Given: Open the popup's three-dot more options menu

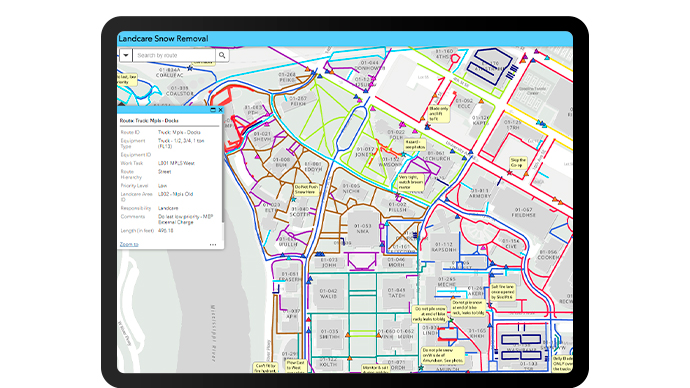Looking at the screenshot, I should [213, 245].
